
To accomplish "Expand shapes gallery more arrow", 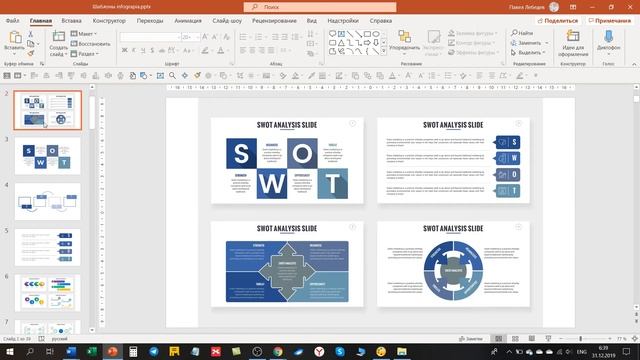I will 384,51.
